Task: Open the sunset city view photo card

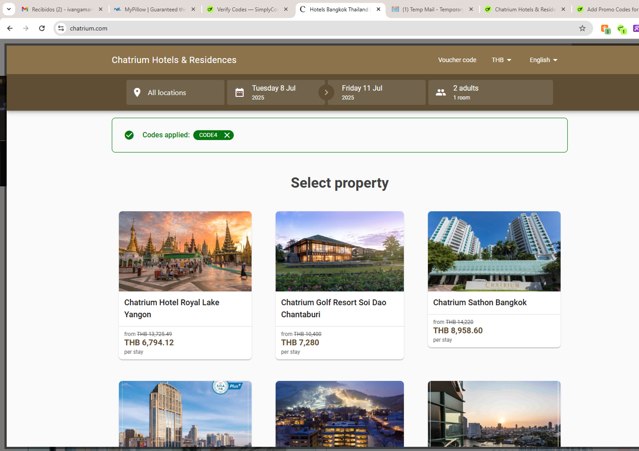Action: click(x=494, y=414)
